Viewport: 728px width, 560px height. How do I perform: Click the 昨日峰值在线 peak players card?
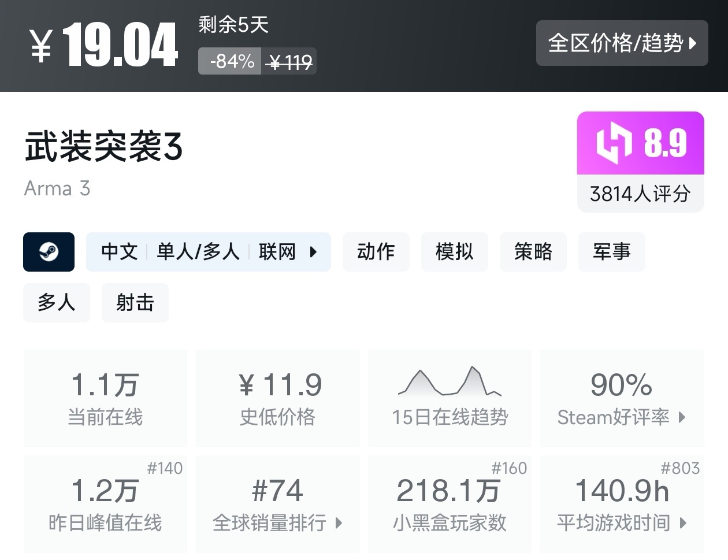(105, 504)
